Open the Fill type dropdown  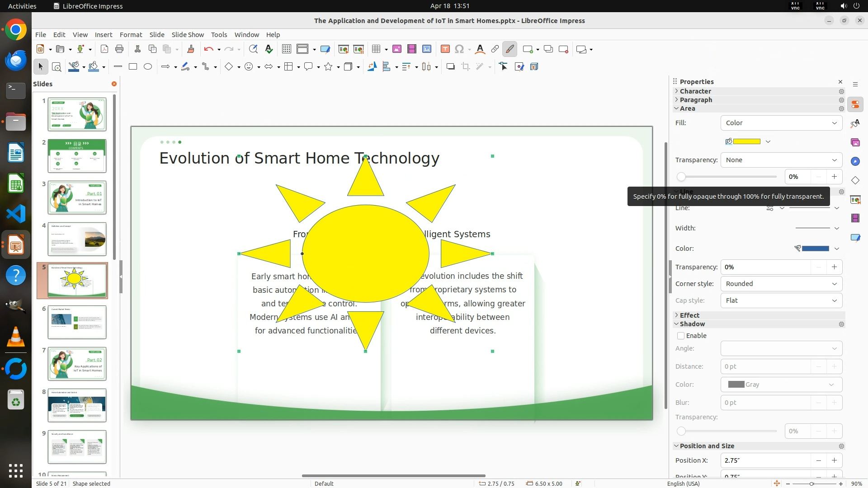[781, 123]
